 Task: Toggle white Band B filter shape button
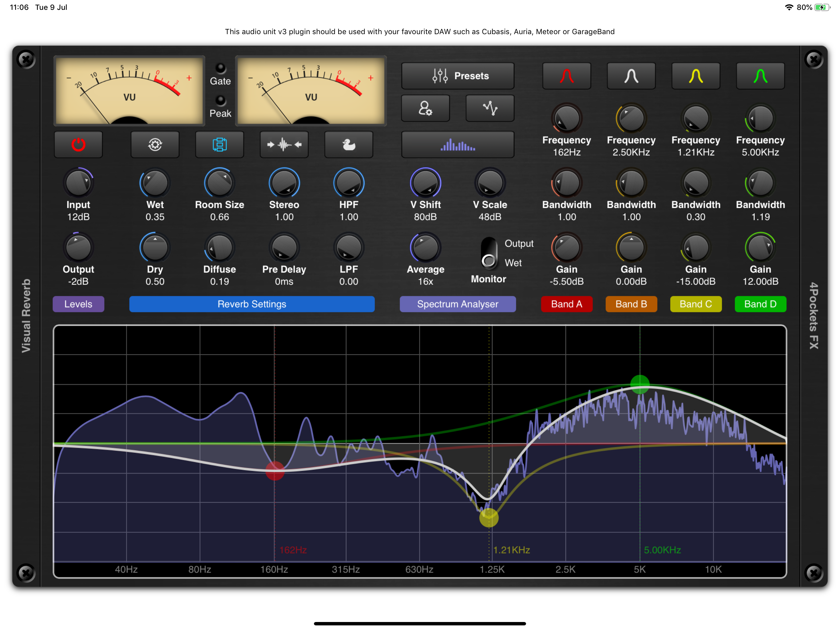(x=631, y=76)
